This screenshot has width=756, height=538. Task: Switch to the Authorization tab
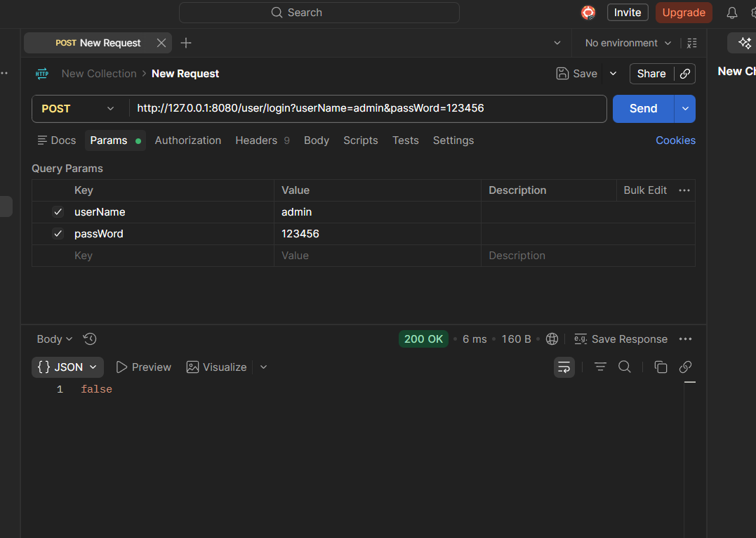pyautogui.click(x=188, y=140)
